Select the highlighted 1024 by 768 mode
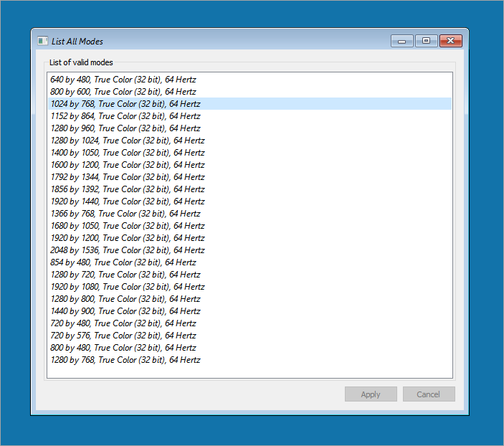Image resolution: width=504 pixels, height=446 pixels. (x=249, y=104)
